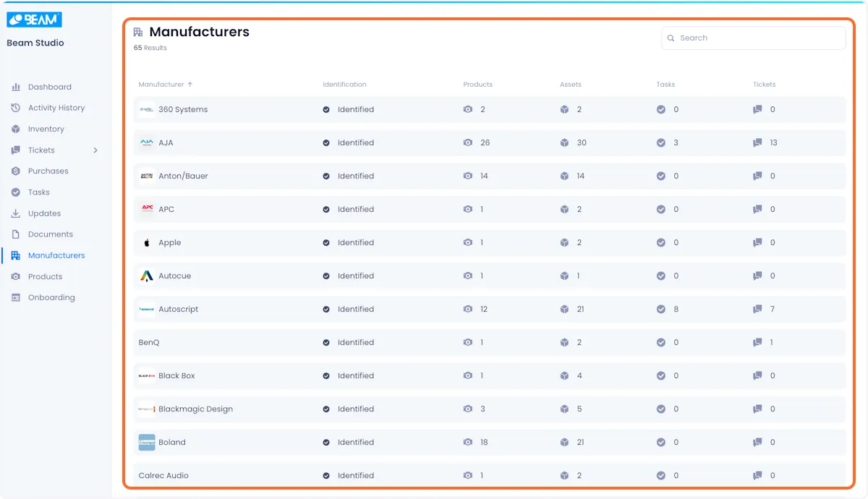Open the Onboarding page

(51, 297)
